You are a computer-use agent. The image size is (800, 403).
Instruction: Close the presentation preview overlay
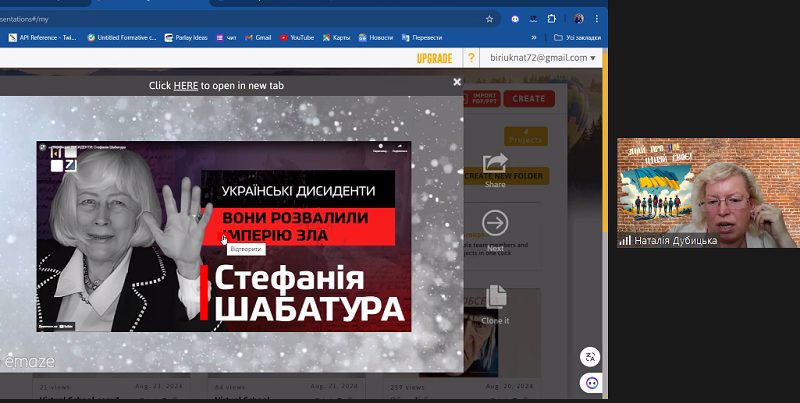pos(457,82)
